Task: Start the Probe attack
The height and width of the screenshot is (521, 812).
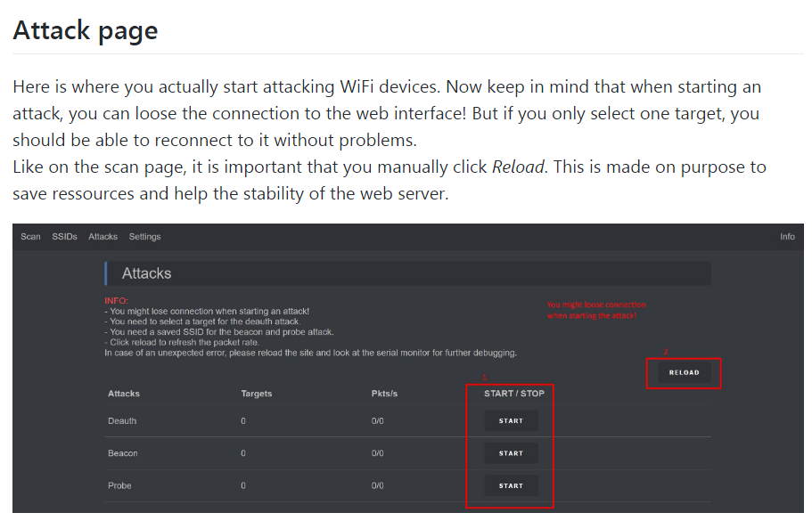Action: [x=511, y=485]
